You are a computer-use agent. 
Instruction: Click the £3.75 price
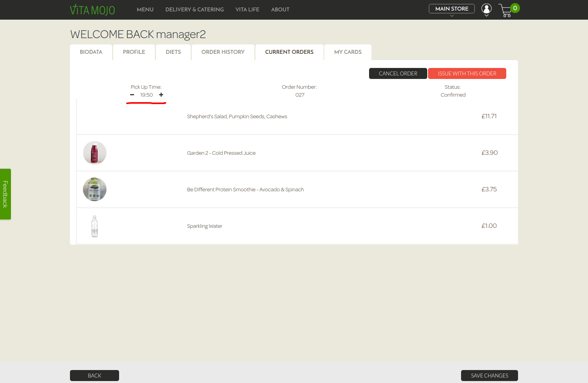[x=489, y=189]
